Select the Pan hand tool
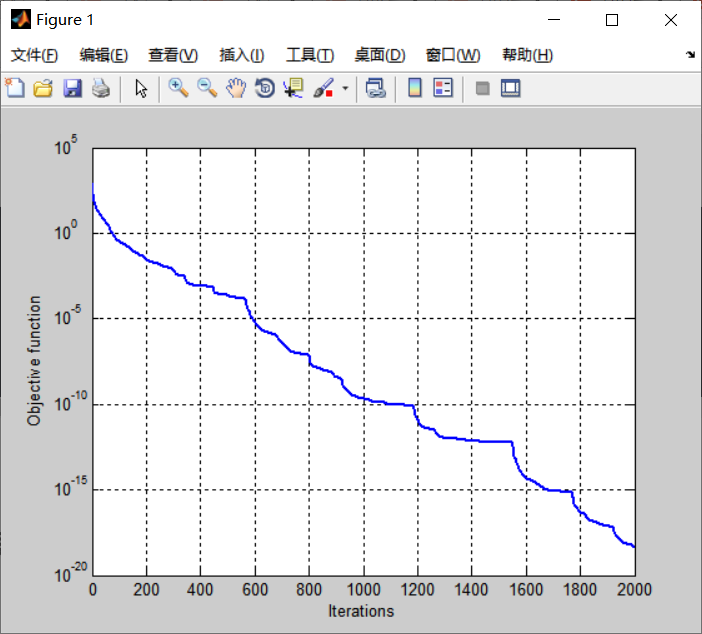 click(236, 88)
